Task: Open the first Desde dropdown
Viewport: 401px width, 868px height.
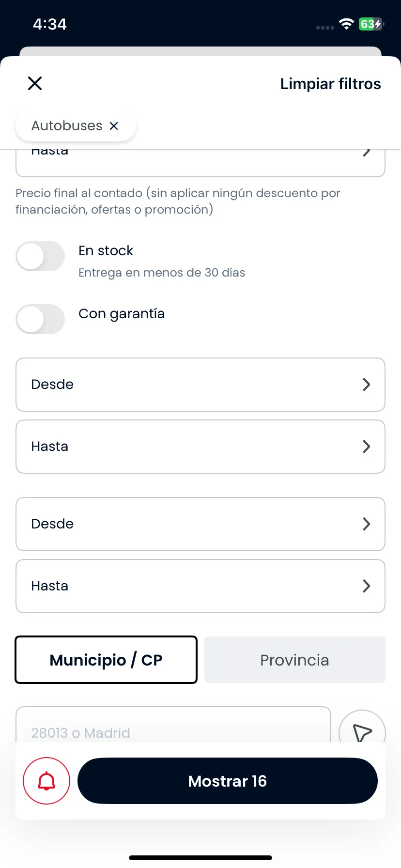Action: tap(200, 385)
